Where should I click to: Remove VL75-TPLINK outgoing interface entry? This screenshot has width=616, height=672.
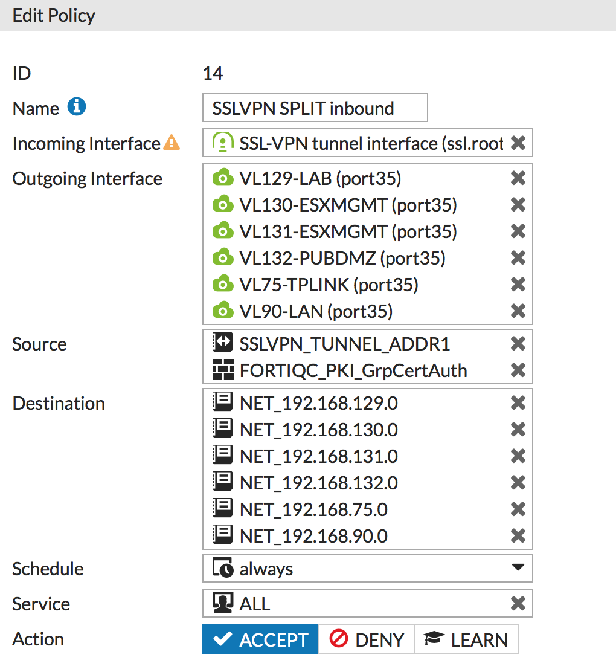pyautogui.click(x=518, y=285)
